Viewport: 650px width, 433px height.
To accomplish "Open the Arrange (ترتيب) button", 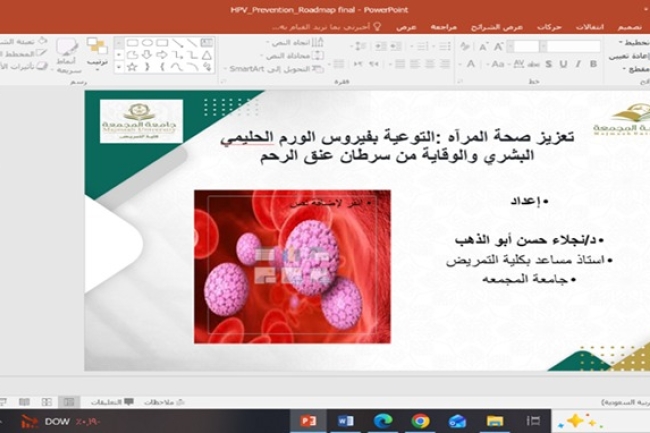I will coord(97,52).
